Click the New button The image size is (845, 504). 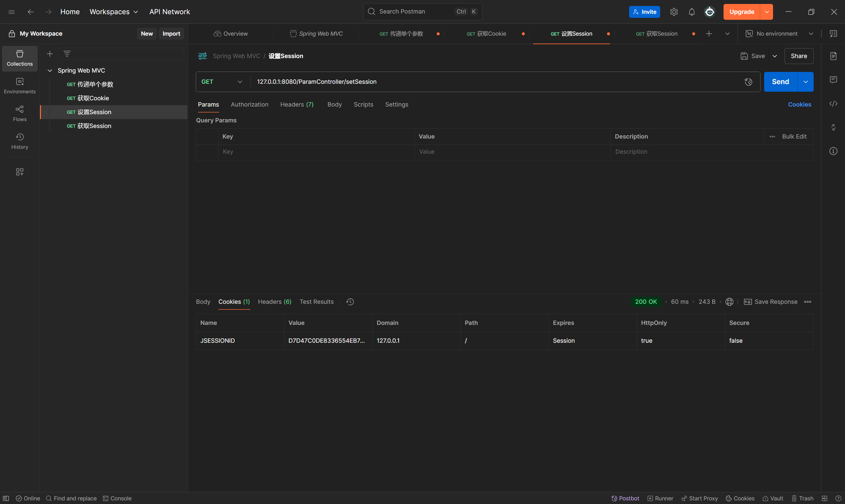[147, 34]
